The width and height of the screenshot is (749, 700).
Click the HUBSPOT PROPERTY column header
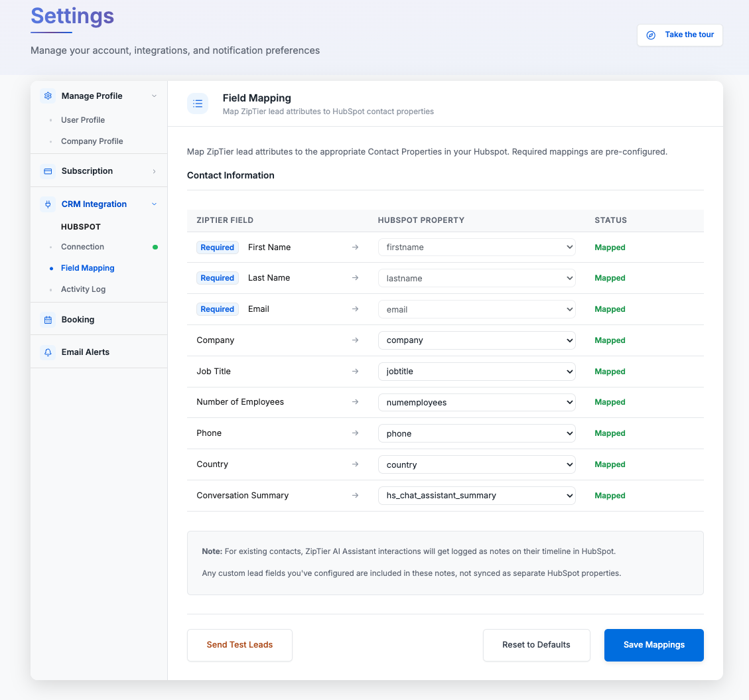(x=421, y=220)
